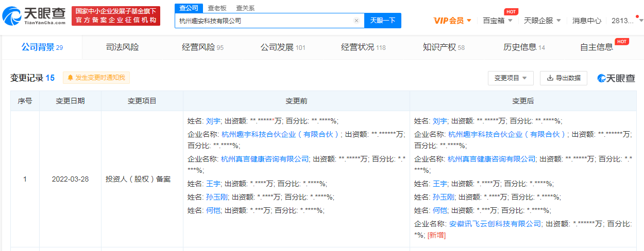Expand the 天眼企服 dropdown
Viewport: 644px width, 251px height.
point(543,21)
